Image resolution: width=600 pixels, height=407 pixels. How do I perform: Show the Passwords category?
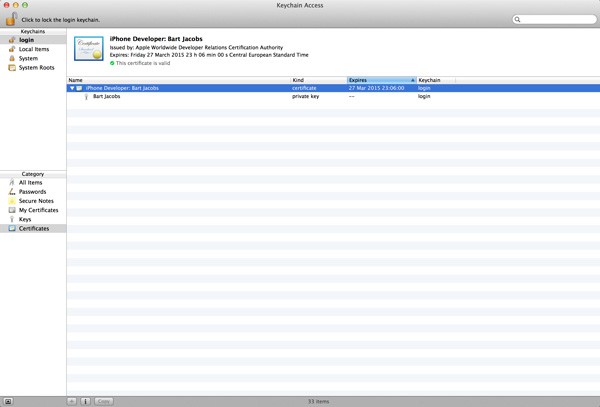point(33,192)
